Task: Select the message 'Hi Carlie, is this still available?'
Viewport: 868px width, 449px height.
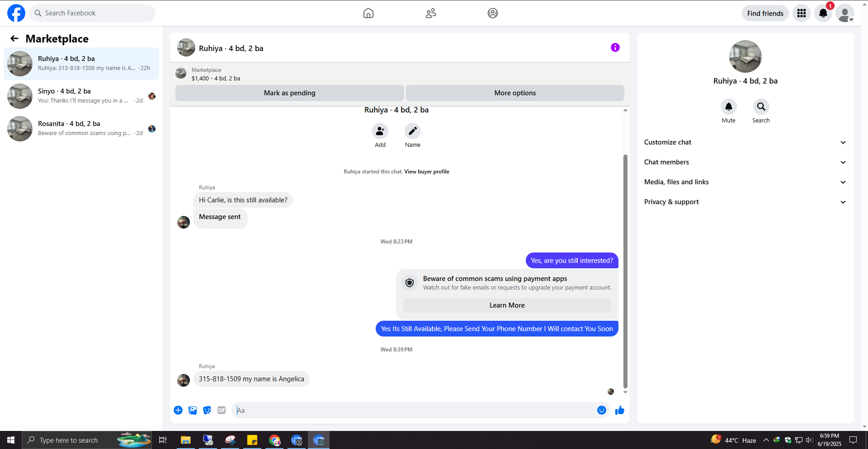Action: 243,200
